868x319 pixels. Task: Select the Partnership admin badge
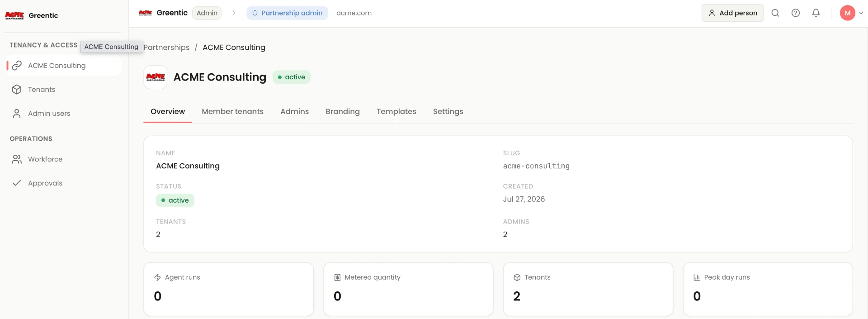287,13
